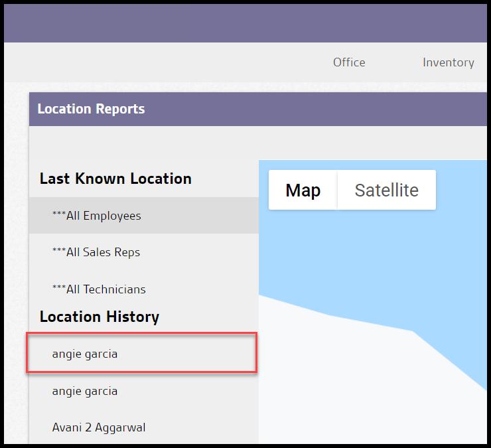
Task: View Avani 2 Aggarwal location history
Action: [x=98, y=427]
